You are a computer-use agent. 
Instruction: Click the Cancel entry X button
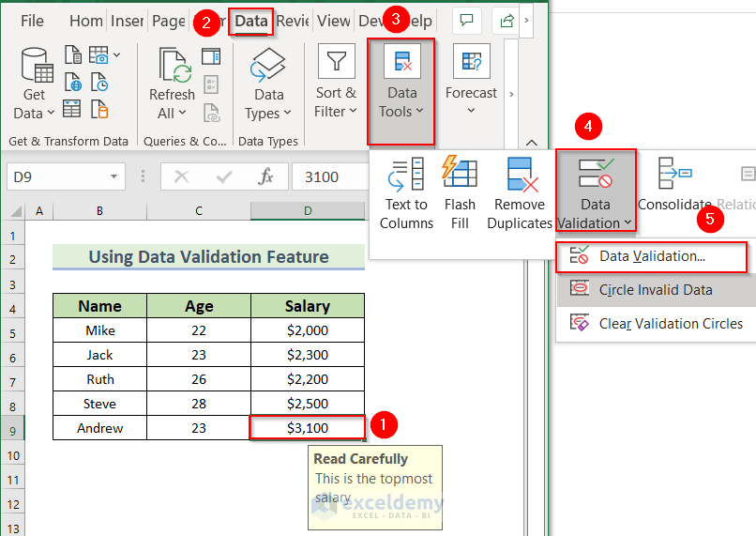[x=181, y=177]
